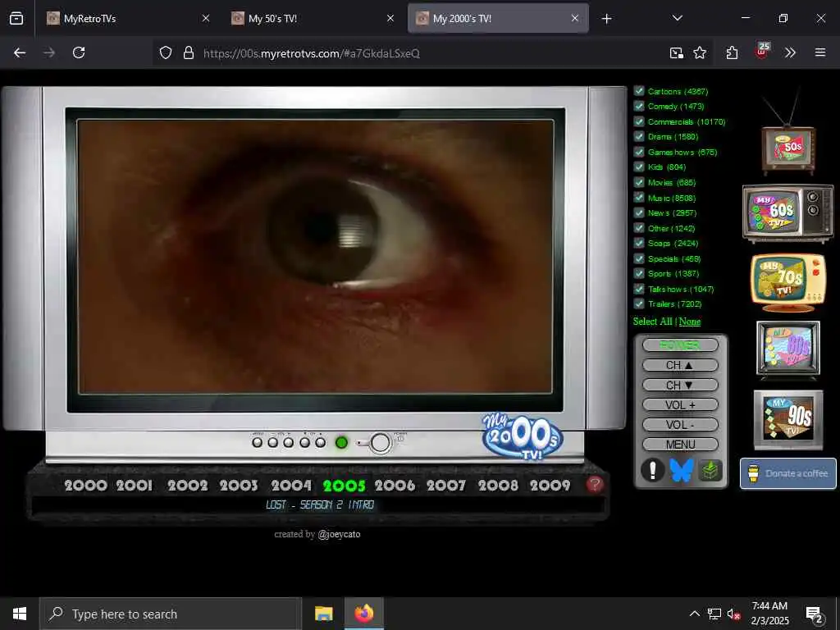Image resolution: width=840 pixels, height=630 pixels.
Task: Open the My 90s TV thumbnail
Action: tap(788, 419)
